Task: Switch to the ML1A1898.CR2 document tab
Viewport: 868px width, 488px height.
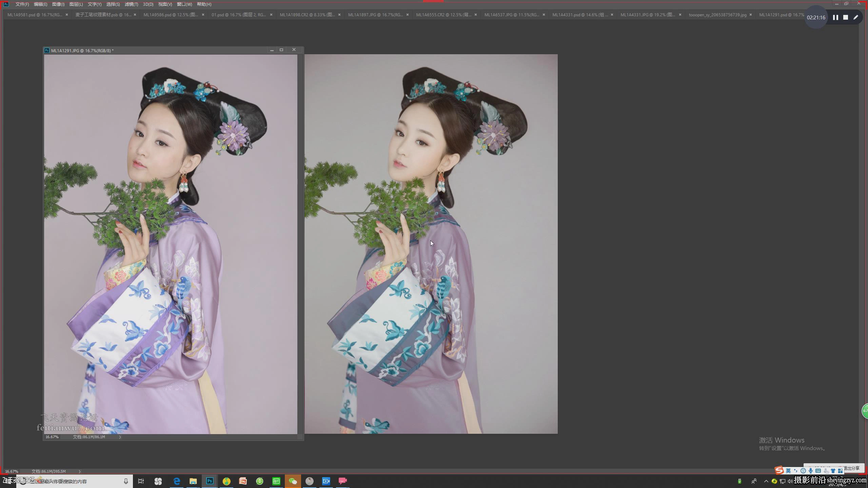Action: (x=307, y=15)
